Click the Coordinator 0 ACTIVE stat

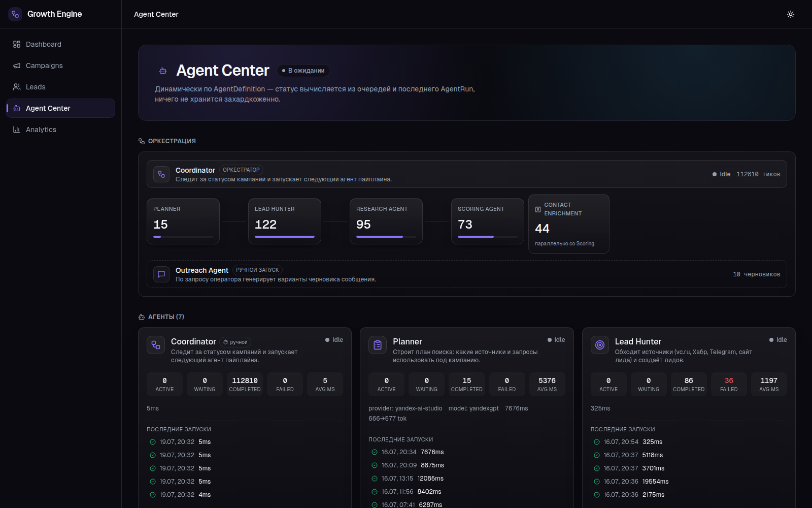point(164,384)
